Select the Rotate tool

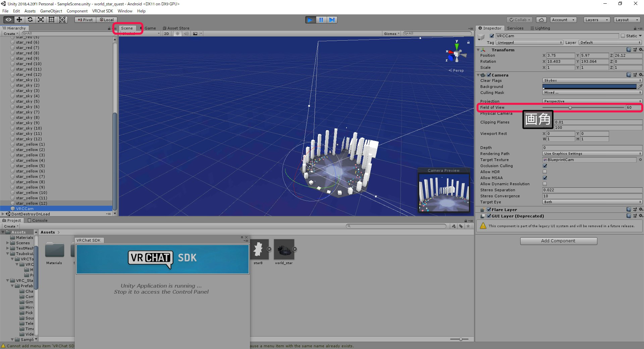pyautogui.click(x=30, y=20)
